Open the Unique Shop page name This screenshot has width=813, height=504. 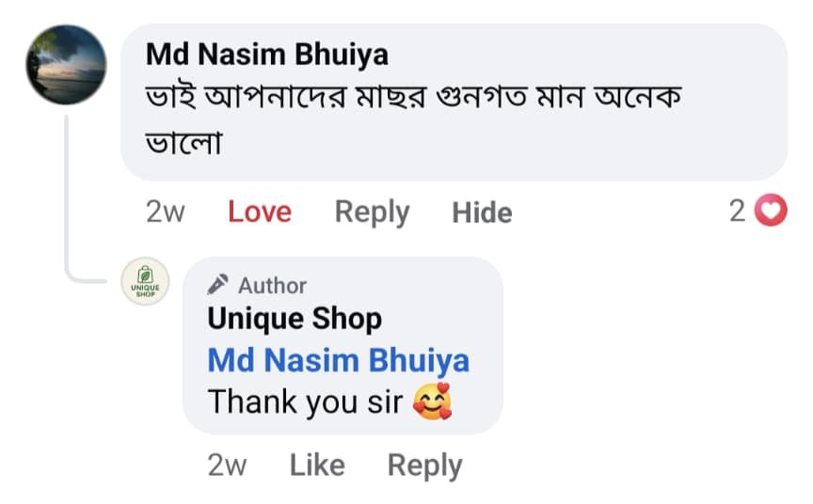pyautogui.click(x=294, y=319)
